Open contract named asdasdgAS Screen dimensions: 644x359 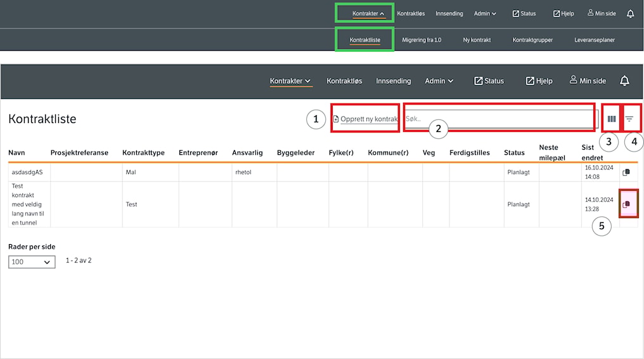pyautogui.click(x=27, y=172)
